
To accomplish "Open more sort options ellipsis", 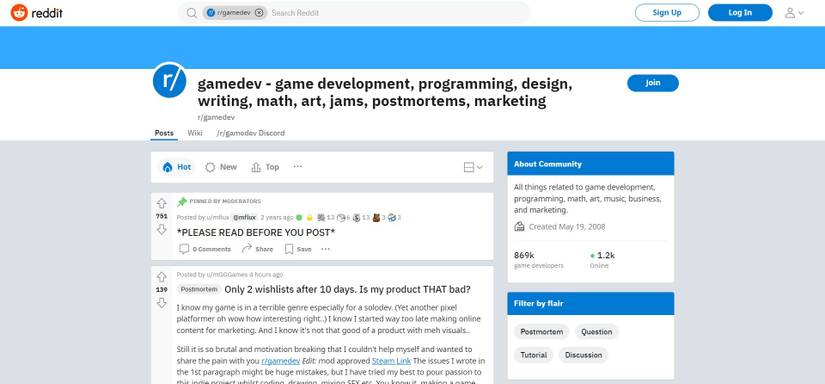I will tap(298, 166).
